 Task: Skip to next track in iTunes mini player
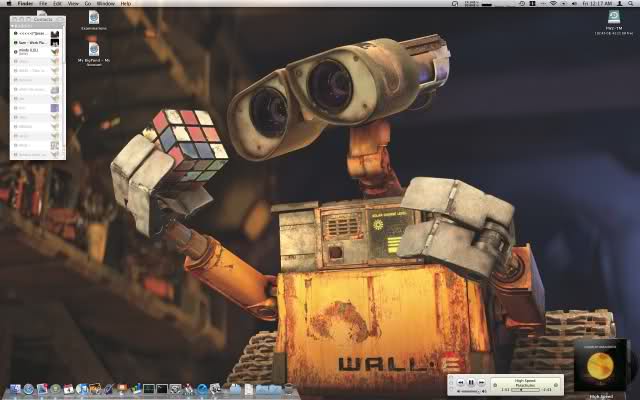(481, 382)
